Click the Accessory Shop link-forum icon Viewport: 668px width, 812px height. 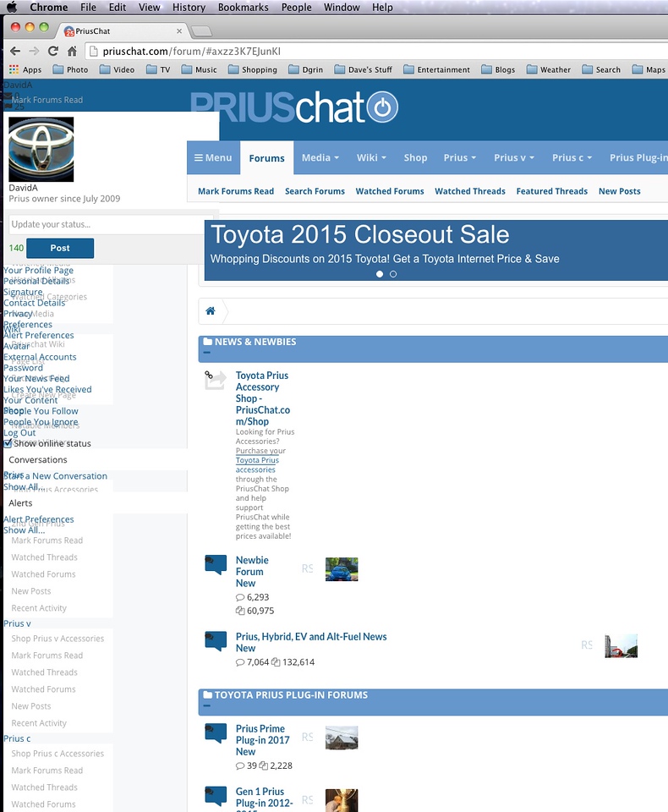[215, 380]
